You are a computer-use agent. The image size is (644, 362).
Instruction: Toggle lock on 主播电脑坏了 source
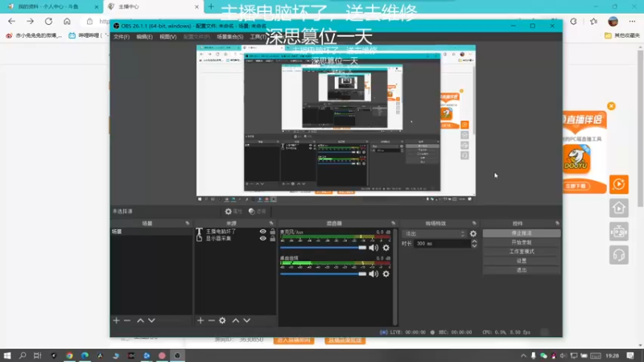[x=272, y=232]
